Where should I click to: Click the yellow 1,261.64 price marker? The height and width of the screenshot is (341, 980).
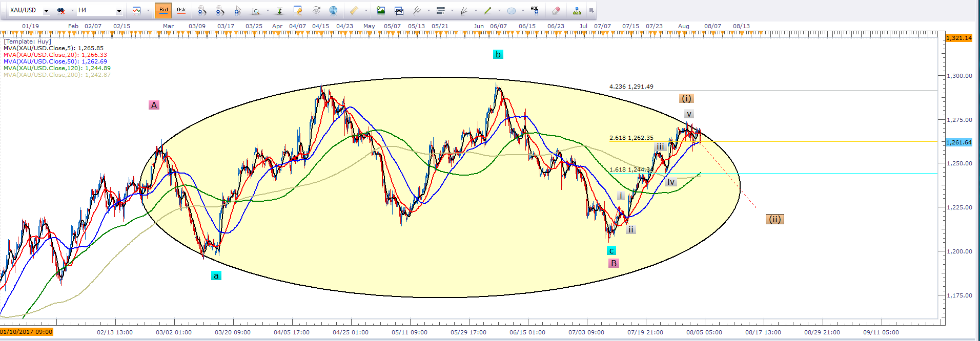click(x=958, y=142)
